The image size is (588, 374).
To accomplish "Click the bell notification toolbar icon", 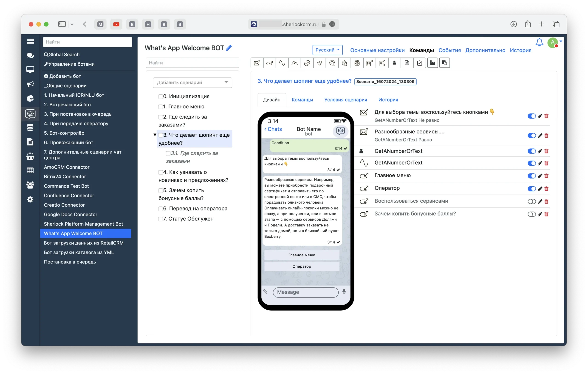I will pyautogui.click(x=319, y=63).
